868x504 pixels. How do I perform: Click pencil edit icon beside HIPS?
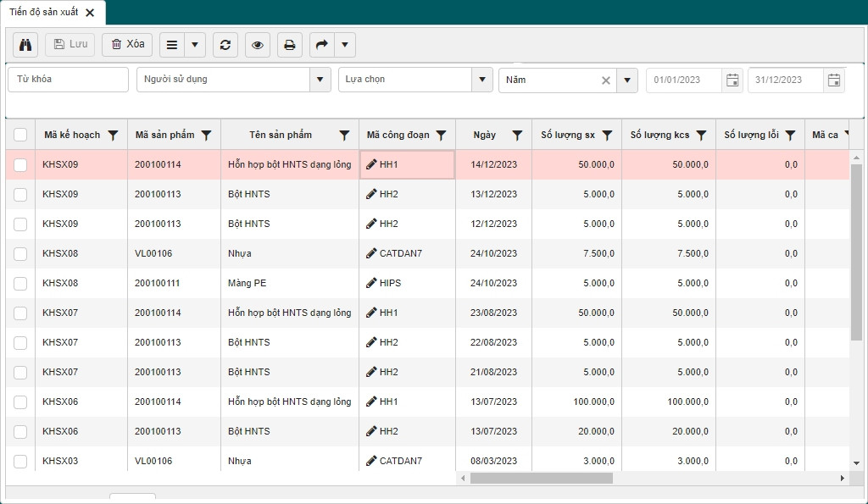[x=371, y=283]
